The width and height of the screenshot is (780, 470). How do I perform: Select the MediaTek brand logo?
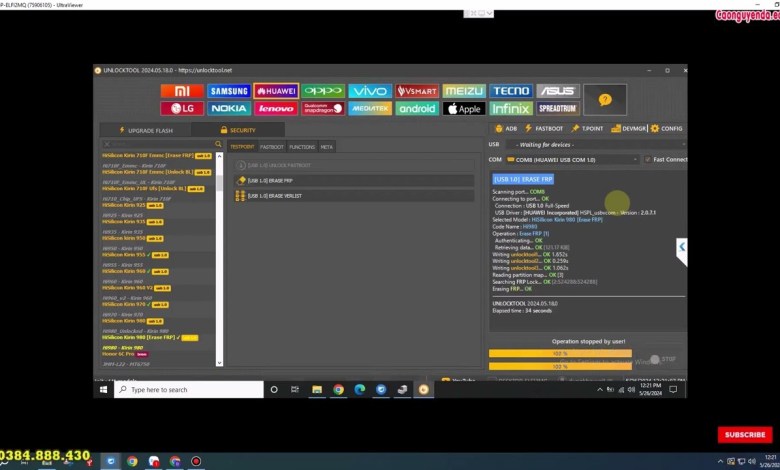point(370,108)
